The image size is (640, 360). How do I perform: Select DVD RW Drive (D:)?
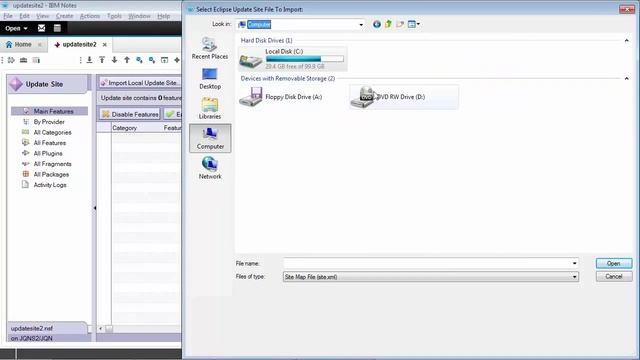pos(404,97)
